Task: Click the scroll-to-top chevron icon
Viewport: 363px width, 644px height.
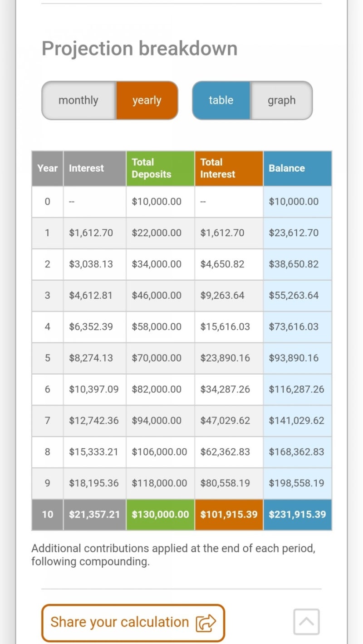Action: [306, 622]
